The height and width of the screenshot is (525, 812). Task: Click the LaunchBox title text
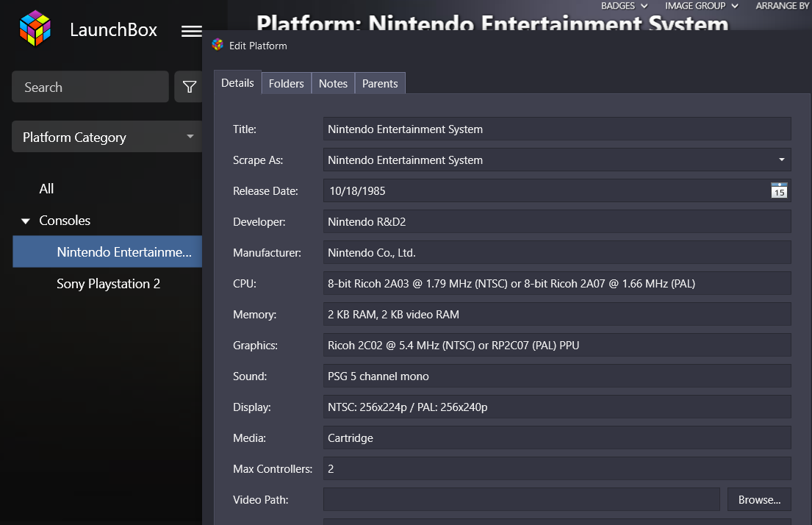click(113, 30)
